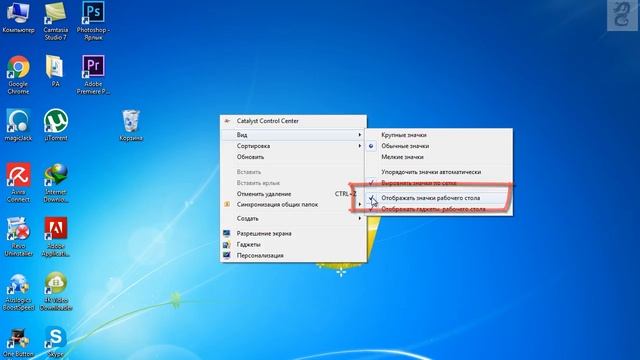This screenshot has height=360, width=640.
Task: Select the Корзина recycle bin icon
Action: pos(131,125)
